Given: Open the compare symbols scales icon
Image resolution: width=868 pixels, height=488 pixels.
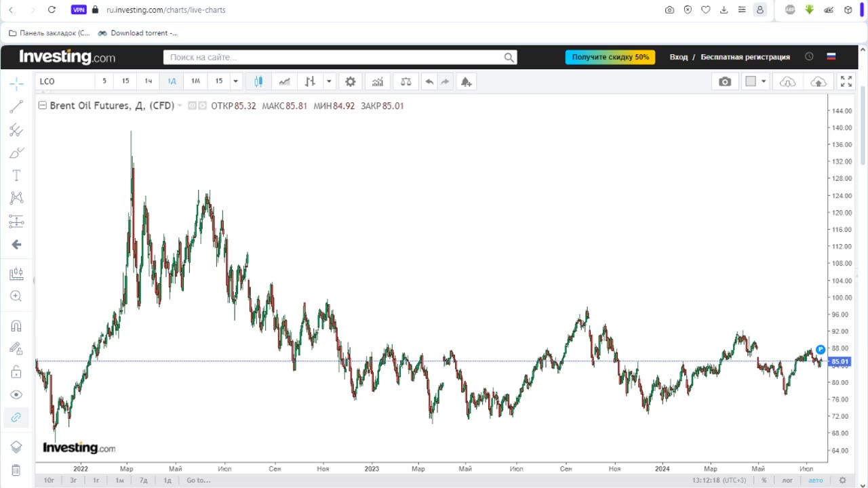Looking at the screenshot, I should click(x=406, y=81).
